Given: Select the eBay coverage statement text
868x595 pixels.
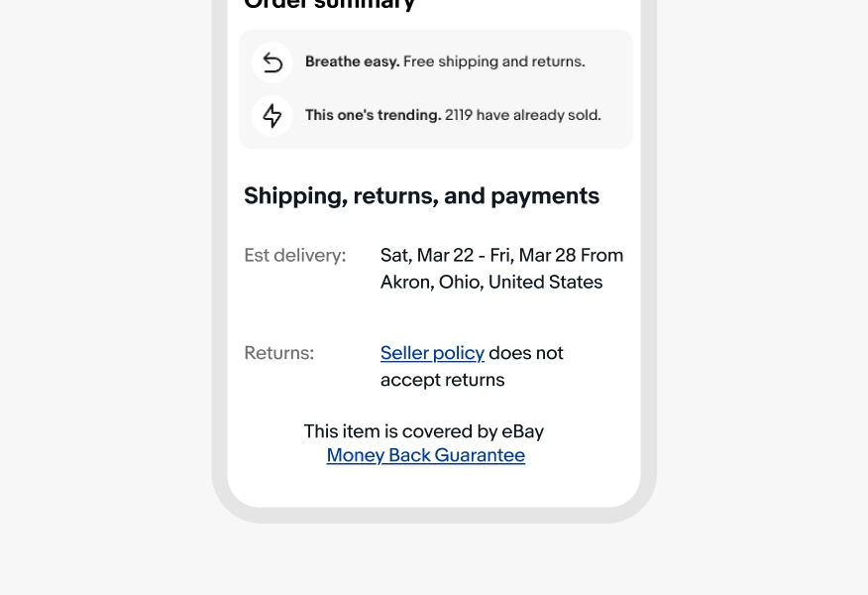Looking at the screenshot, I should 424,431.
